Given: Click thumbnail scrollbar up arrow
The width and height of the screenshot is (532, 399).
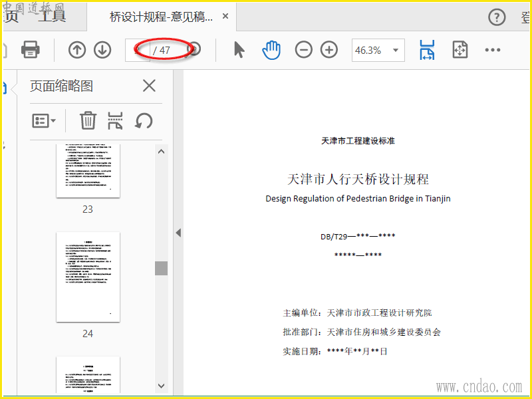Looking at the screenshot, I should pos(162,152).
